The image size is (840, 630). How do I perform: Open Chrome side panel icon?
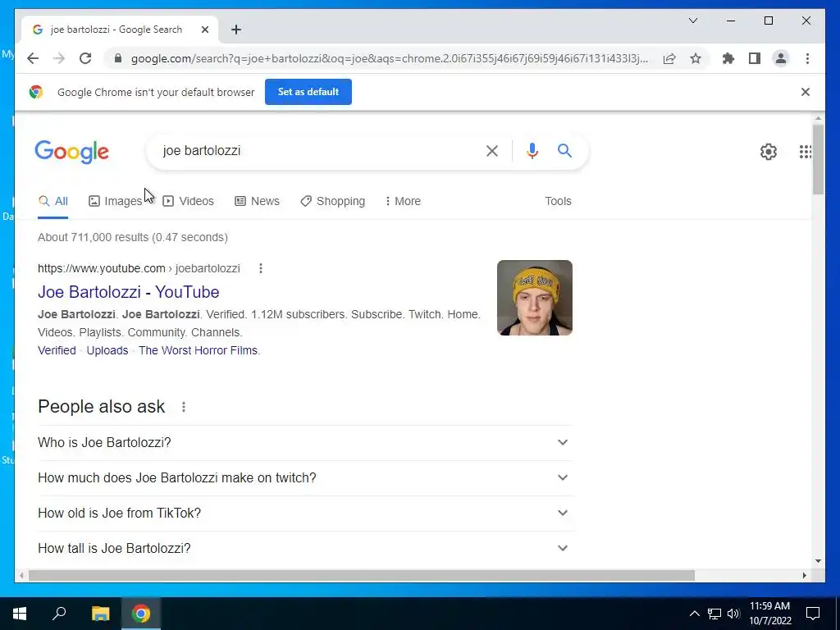755,58
